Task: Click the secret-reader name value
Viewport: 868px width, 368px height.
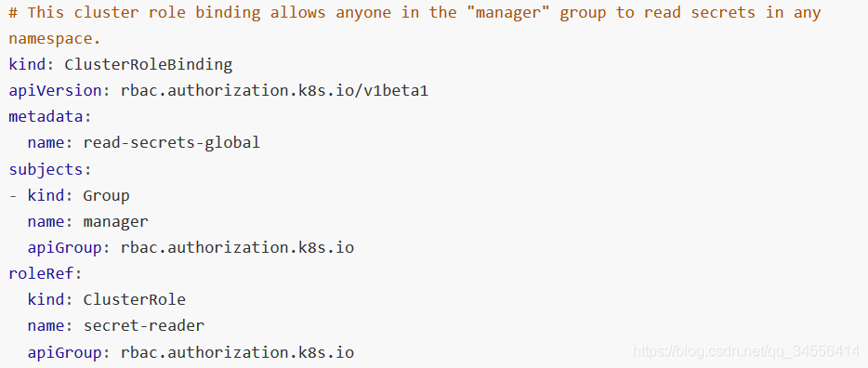Action: click(x=144, y=326)
